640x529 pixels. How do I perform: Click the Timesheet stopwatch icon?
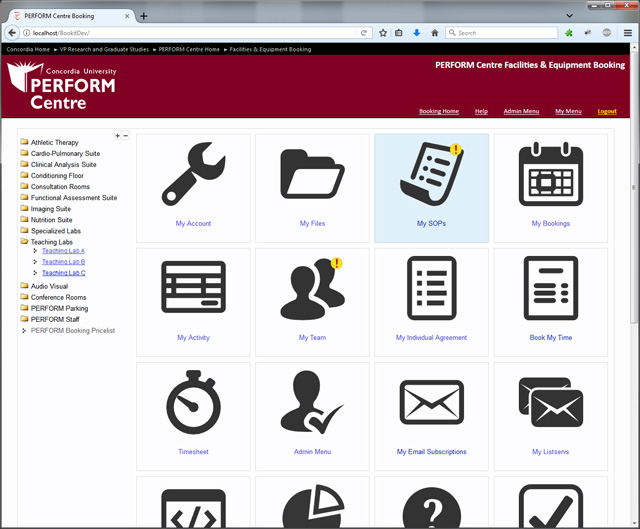click(x=193, y=403)
